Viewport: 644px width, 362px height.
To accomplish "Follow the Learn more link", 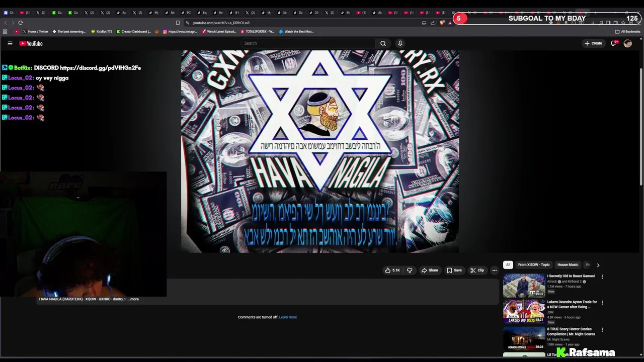I will pos(288,317).
